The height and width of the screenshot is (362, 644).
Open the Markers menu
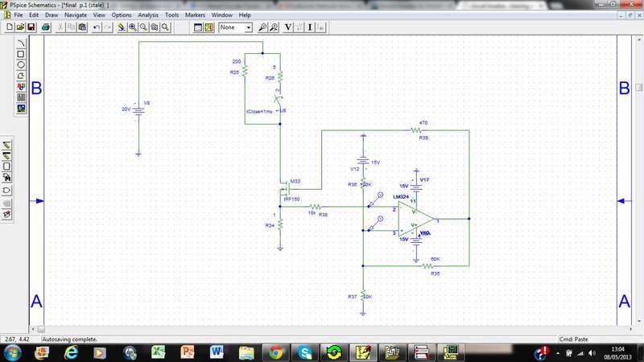click(x=195, y=15)
